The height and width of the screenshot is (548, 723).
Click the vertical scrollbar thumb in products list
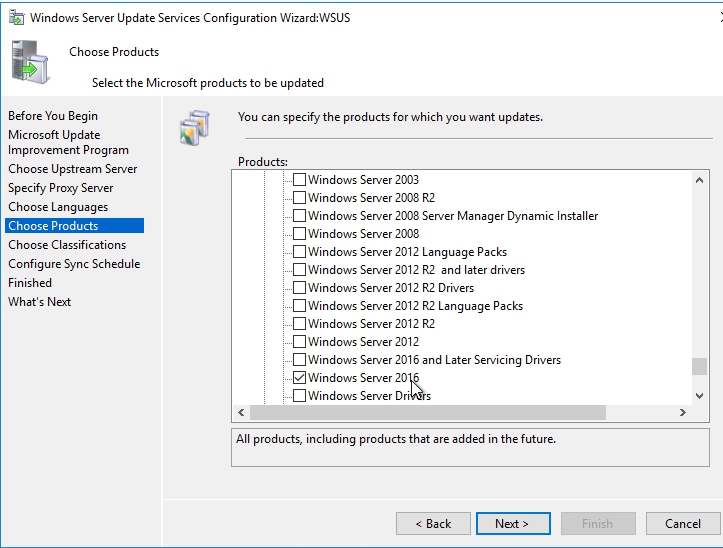[x=699, y=366]
